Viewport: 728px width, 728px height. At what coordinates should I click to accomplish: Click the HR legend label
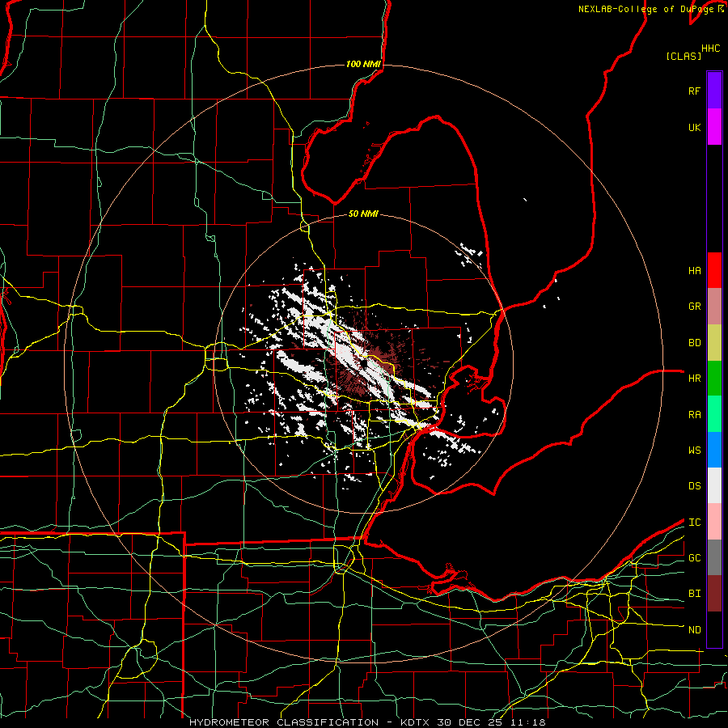point(694,379)
